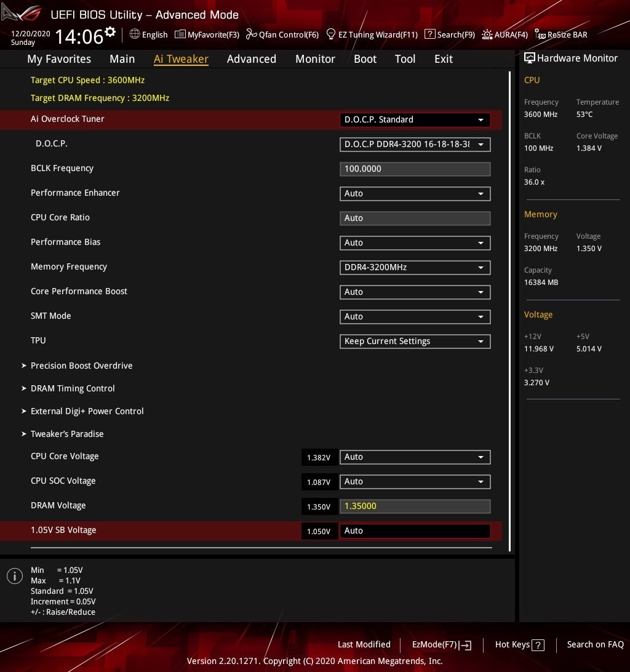The width and height of the screenshot is (630, 672).
Task: Click Target DRAM Frequency : 3200MHz text
Action: [x=100, y=98]
